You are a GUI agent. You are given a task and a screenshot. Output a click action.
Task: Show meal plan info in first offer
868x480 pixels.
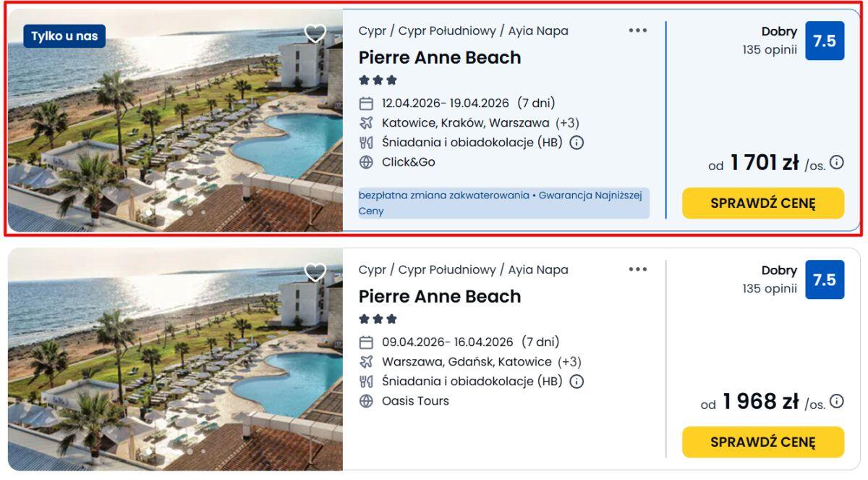(576, 143)
